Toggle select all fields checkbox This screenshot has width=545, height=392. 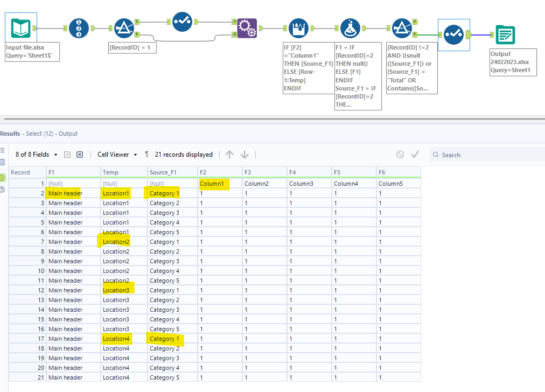(x=67, y=155)
